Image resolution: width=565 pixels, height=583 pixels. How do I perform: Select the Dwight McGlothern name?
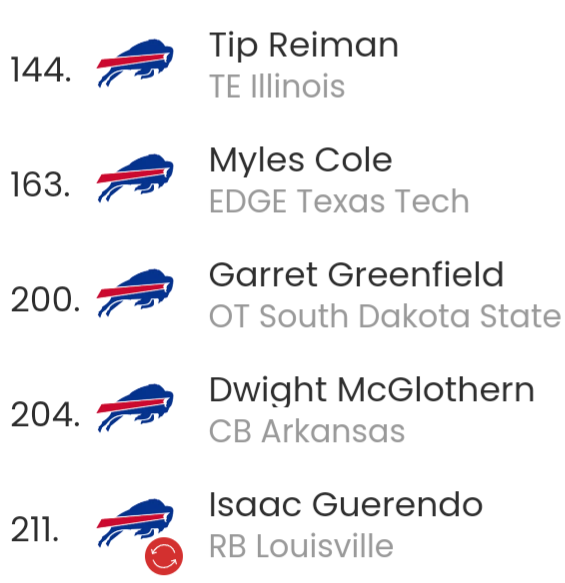372,390
